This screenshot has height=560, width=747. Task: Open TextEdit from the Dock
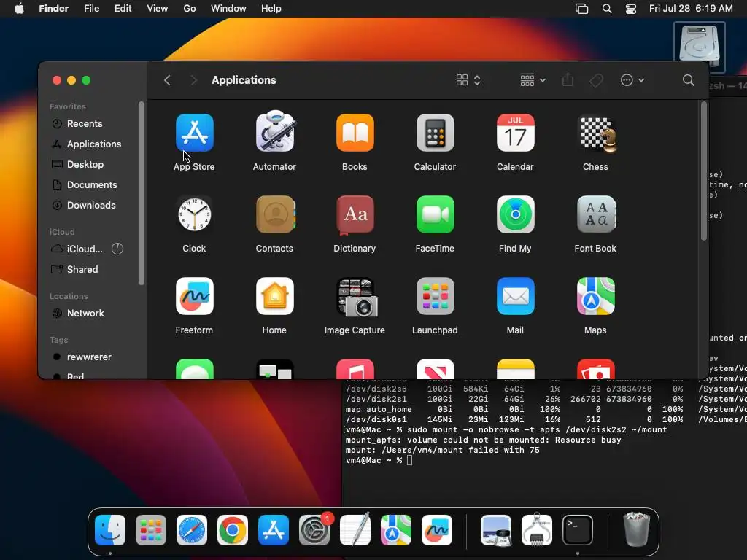(355, 529)
